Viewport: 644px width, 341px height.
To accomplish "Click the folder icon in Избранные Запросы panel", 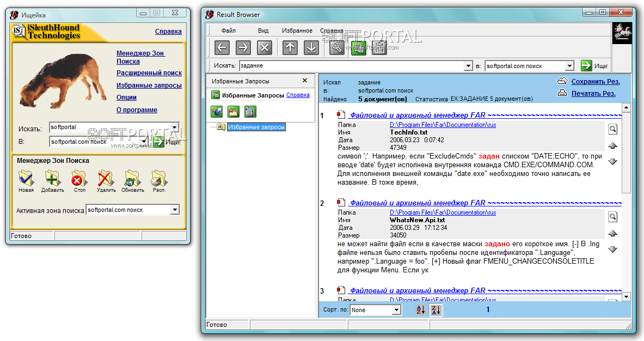I will [234, 111].
